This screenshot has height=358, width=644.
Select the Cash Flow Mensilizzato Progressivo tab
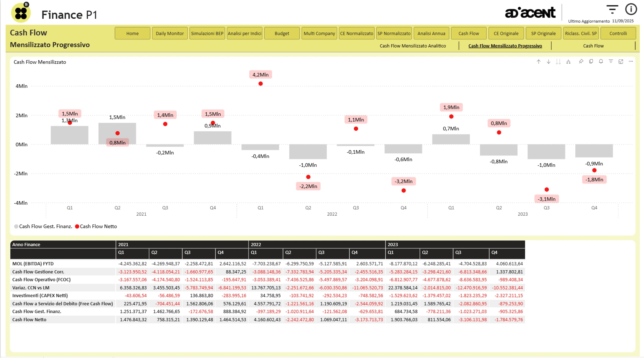(x=505, y=46)
